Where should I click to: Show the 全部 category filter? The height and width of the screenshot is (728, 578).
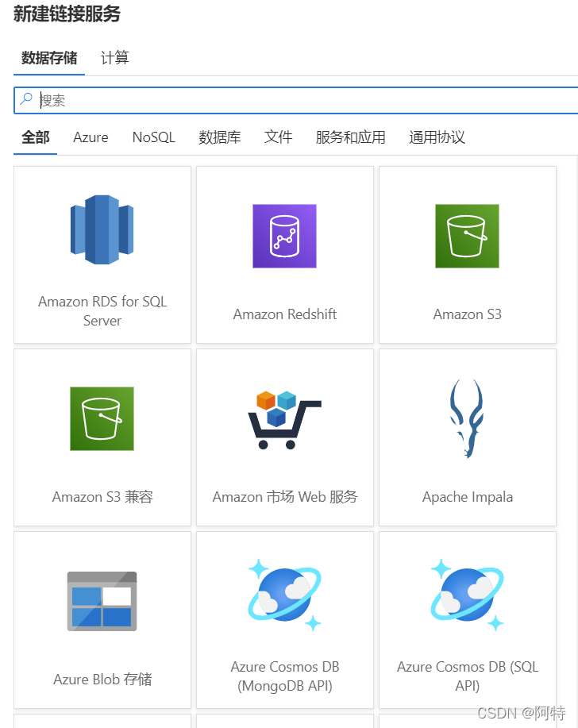click(35, 137)
